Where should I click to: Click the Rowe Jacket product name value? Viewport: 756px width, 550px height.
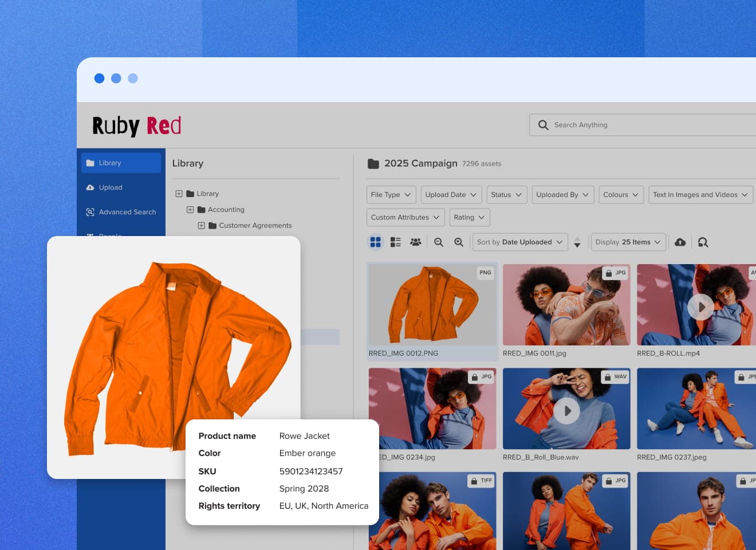(305, 436)
